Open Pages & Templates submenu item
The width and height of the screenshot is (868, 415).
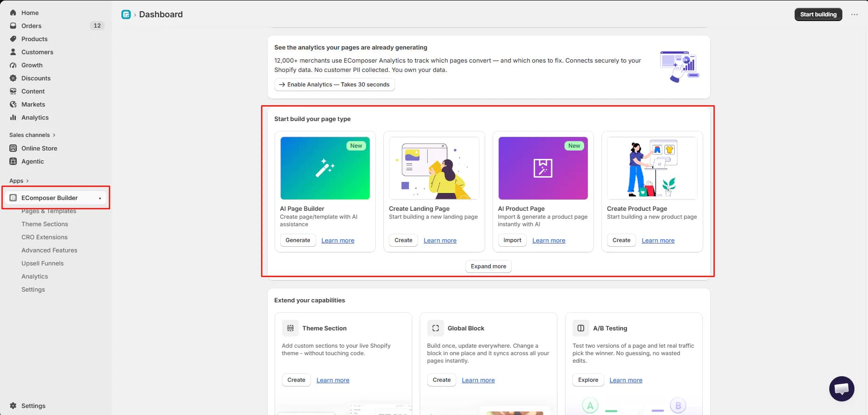pos(49,211)
